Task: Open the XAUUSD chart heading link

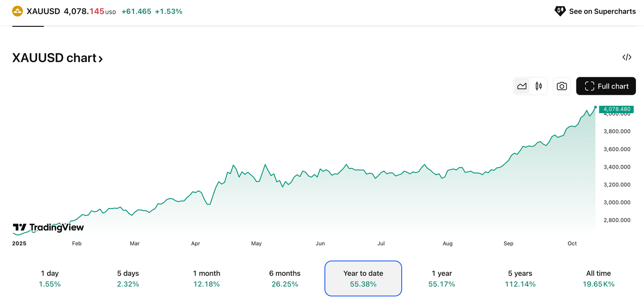Action: (x=54, y=58)
